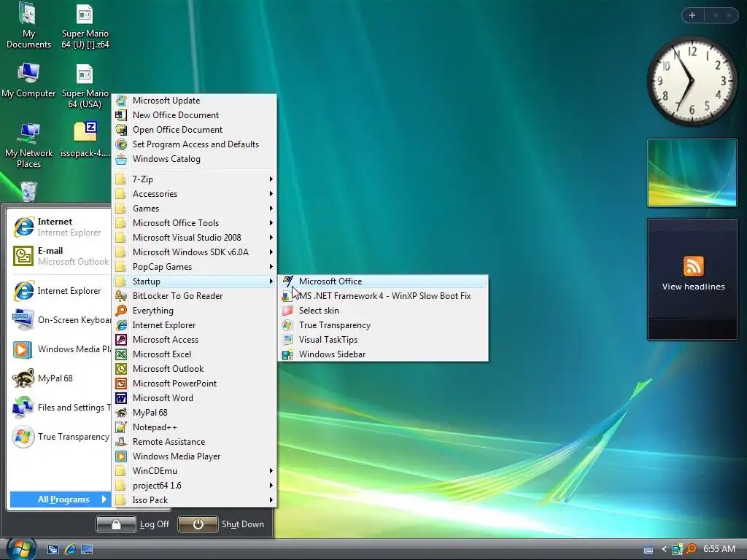Expand the project64 1.6 folder
Viewport: 747px width, 560px height.
(194, 486)
